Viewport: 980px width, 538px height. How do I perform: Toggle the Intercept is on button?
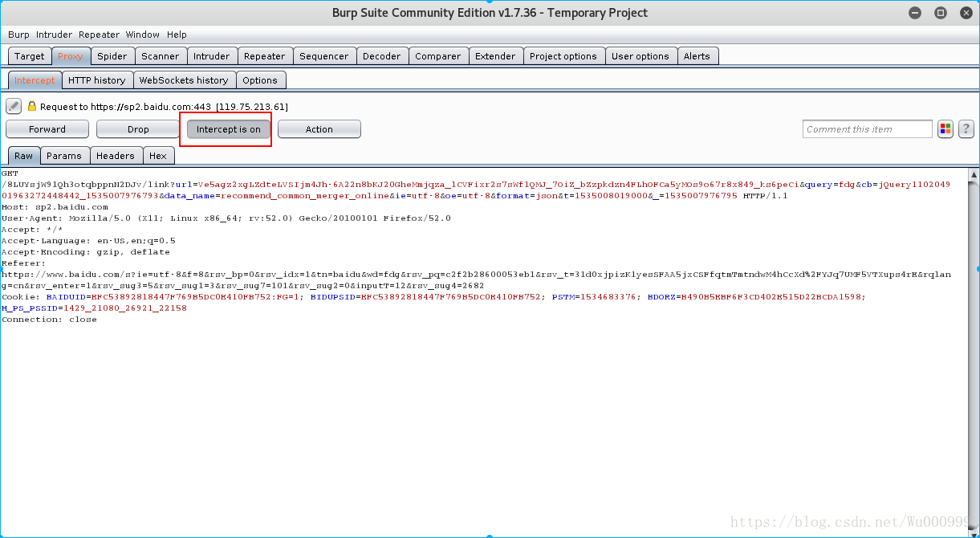[229, 129]
